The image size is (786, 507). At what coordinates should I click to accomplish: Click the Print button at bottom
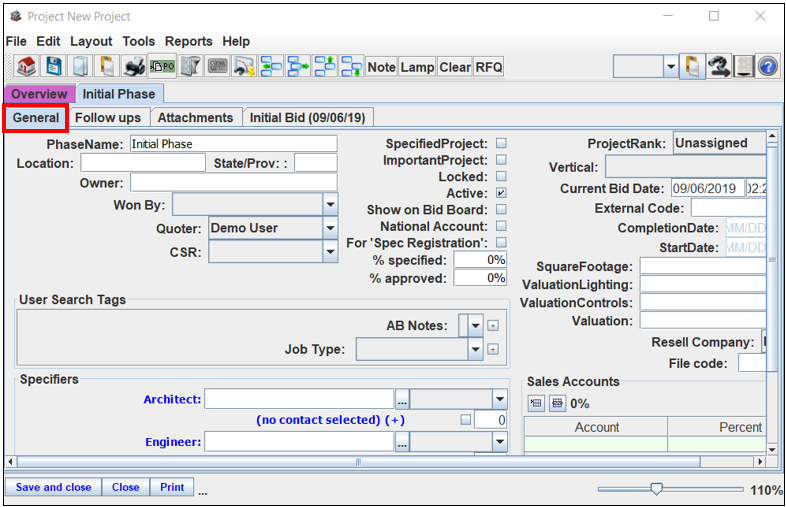[x=172, y=487]
